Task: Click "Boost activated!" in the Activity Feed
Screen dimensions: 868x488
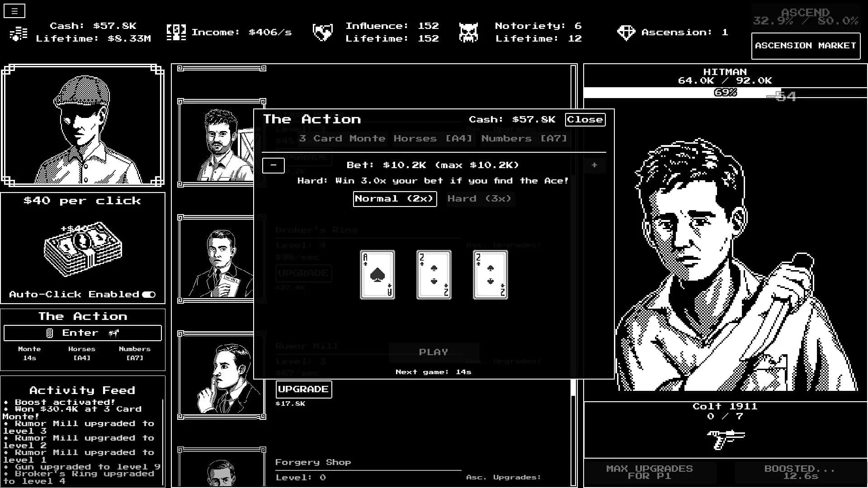Action: [x=65, y=402]
